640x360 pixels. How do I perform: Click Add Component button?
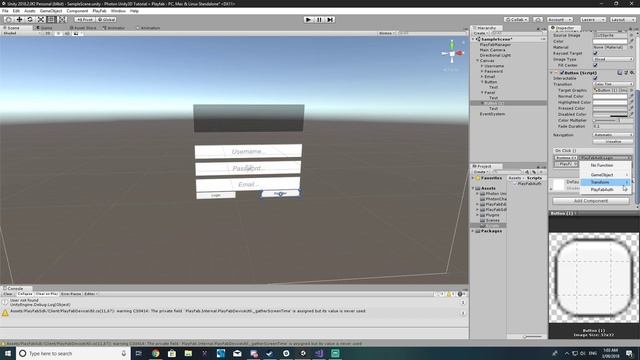point(591,201)
